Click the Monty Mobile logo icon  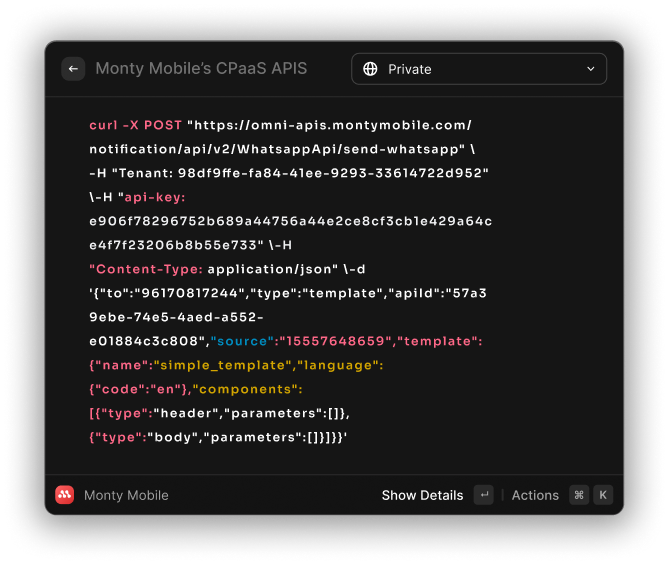[x=64, y=495]
